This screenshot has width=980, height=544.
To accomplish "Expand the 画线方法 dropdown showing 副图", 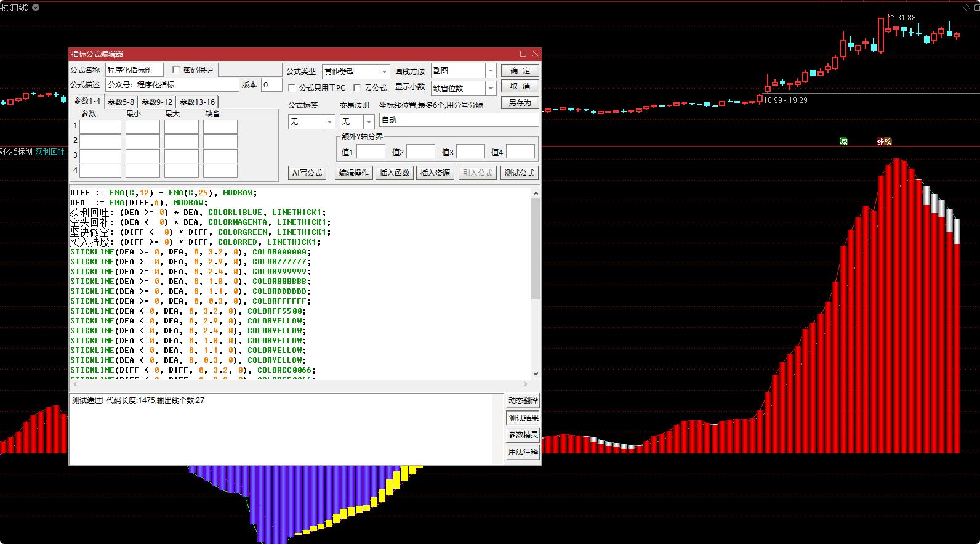I will click(x=491, y=71).
